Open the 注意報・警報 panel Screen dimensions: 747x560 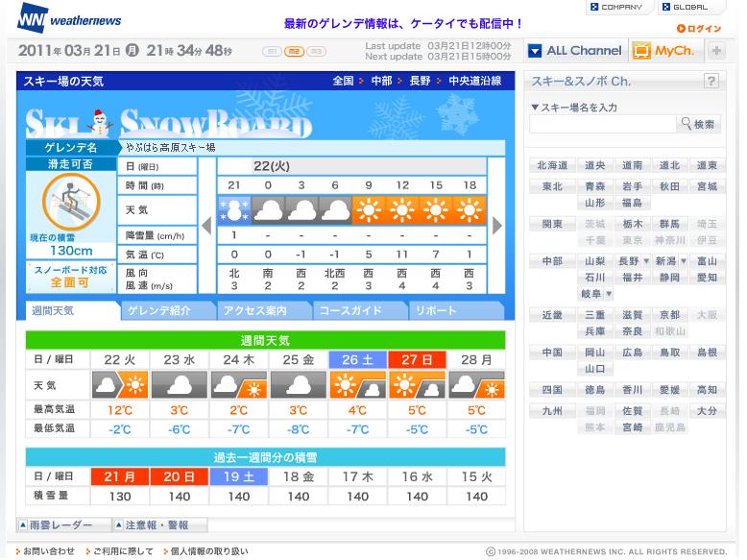pos(160,525)
